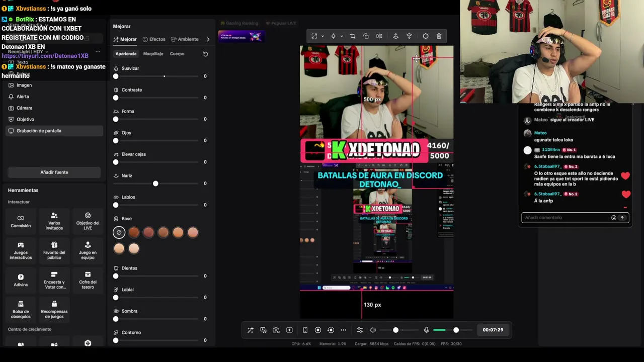644x362 pixels.
Task: Click the stream timer 00:07:29
Action: point(493,330)
